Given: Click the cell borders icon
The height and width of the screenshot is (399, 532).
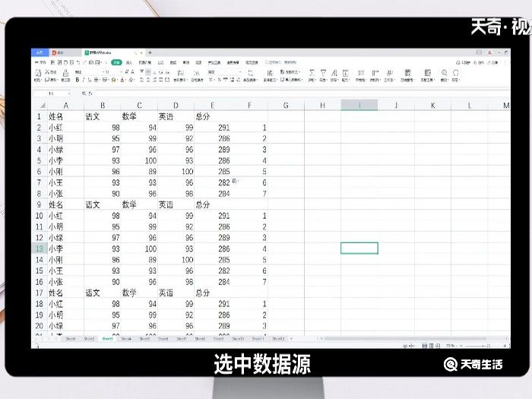Looking at the screenshot, I should pos(96,80).
